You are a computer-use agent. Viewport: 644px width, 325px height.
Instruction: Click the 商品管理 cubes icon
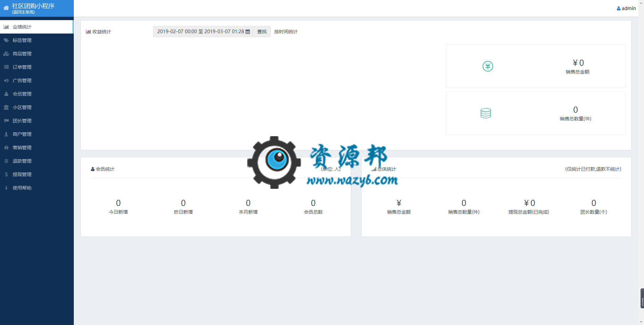pos(6,54)
